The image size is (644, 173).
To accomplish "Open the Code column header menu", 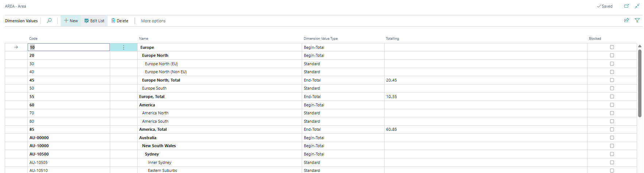I will [x=33, y=39].
